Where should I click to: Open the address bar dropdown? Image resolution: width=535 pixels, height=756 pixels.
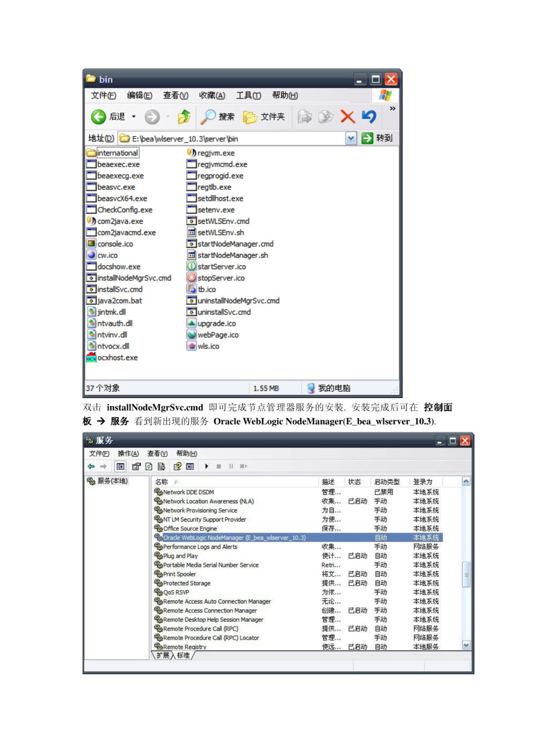pos(351,138)
